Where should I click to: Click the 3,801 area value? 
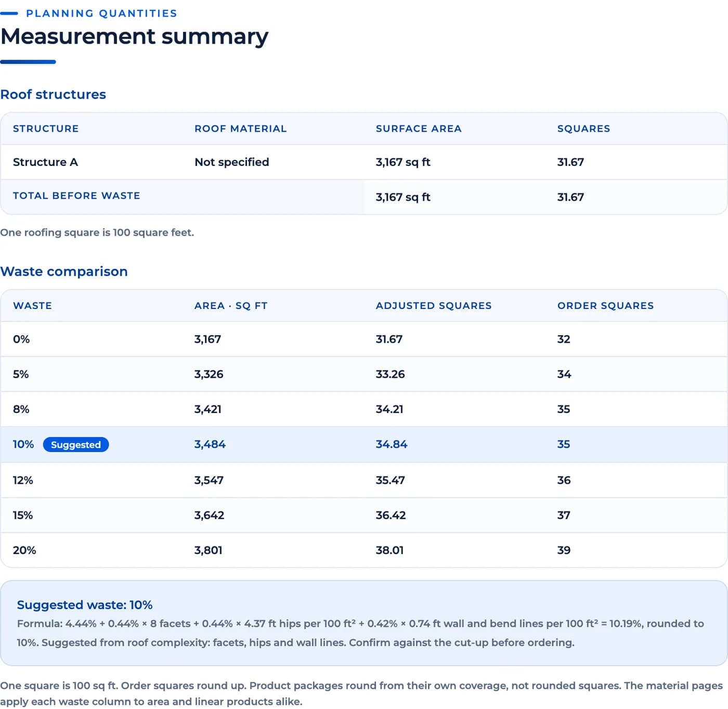coord(208,550)
